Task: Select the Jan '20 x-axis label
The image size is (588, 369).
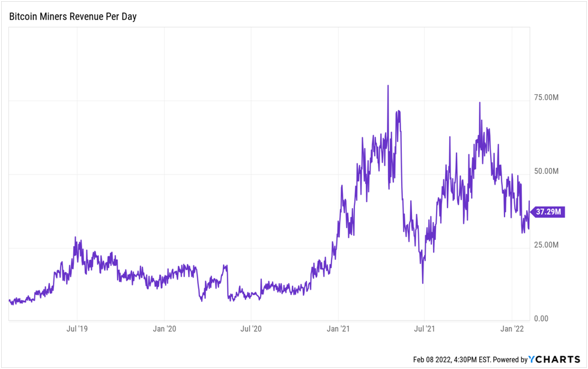Action: [164, 328]
